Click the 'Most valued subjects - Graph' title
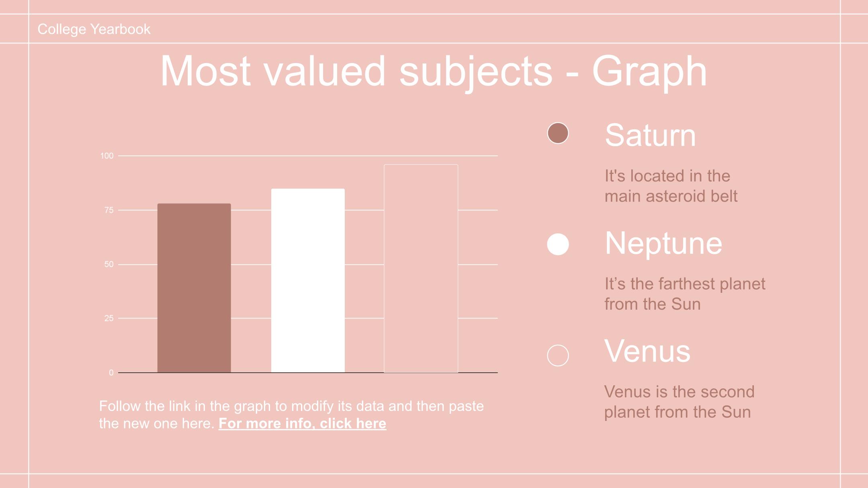This screenshot has height=488, width=868. click(x=434, y=71)
